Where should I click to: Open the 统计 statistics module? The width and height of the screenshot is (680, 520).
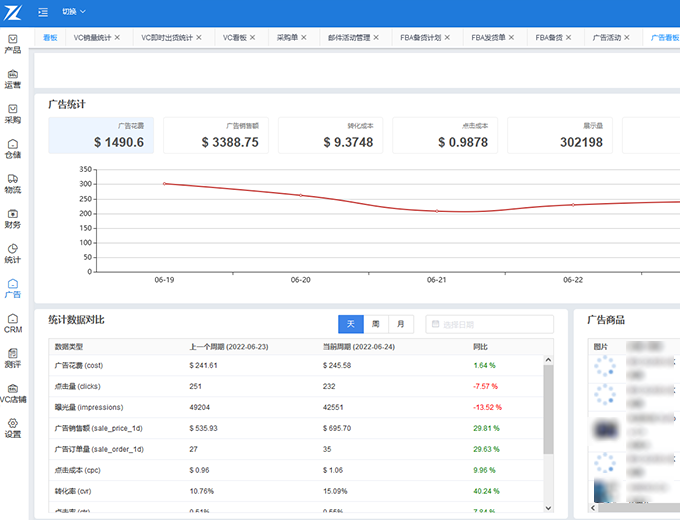[12, 253]
